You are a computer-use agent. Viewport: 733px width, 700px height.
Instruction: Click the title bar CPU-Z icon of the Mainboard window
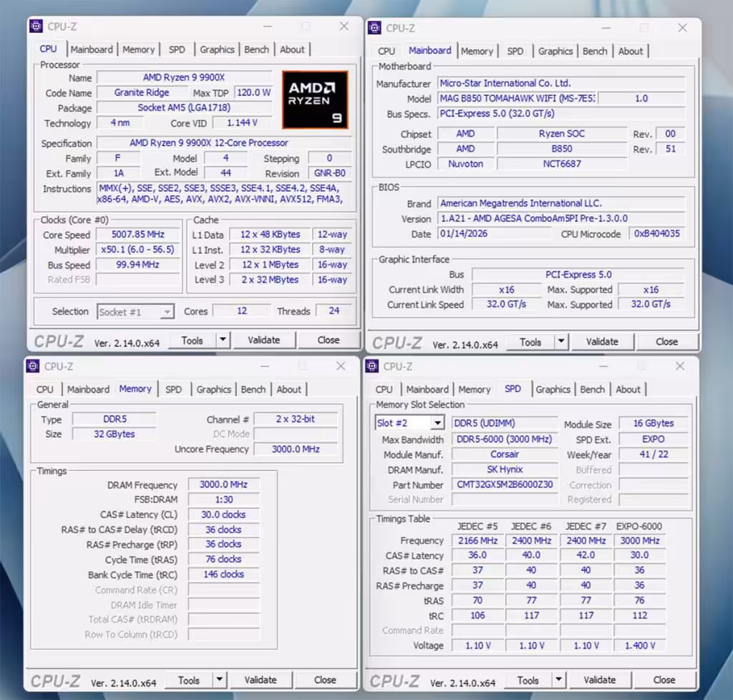(373, 29)
